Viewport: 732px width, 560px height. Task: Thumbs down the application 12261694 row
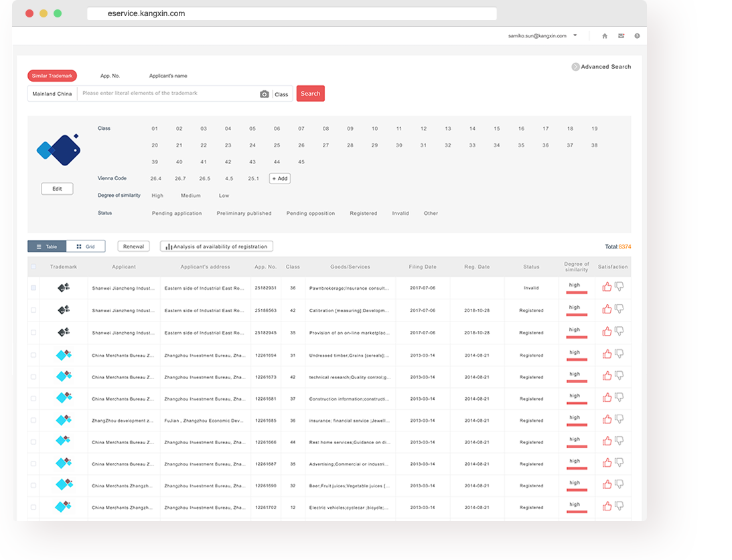(619, 354)
